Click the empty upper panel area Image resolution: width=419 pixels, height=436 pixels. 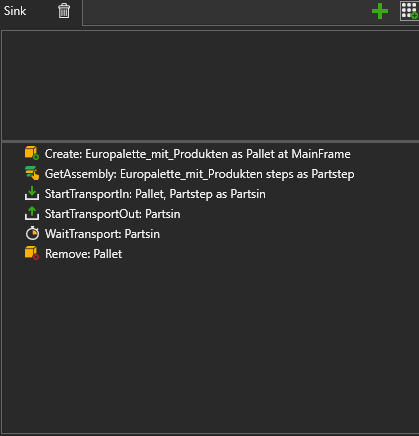(x=210, y=85)
